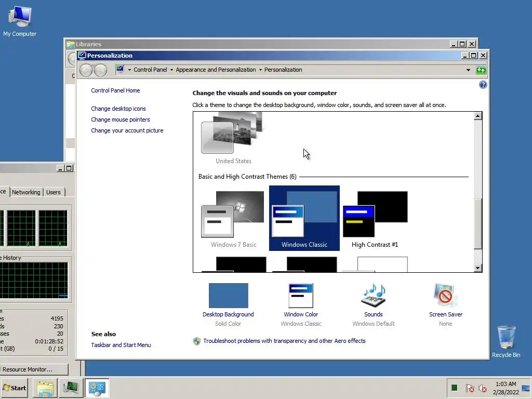The height and width of the screenshot is (399, 532).
Task: Select the Windows Classic theme
Action: (304, 218)
